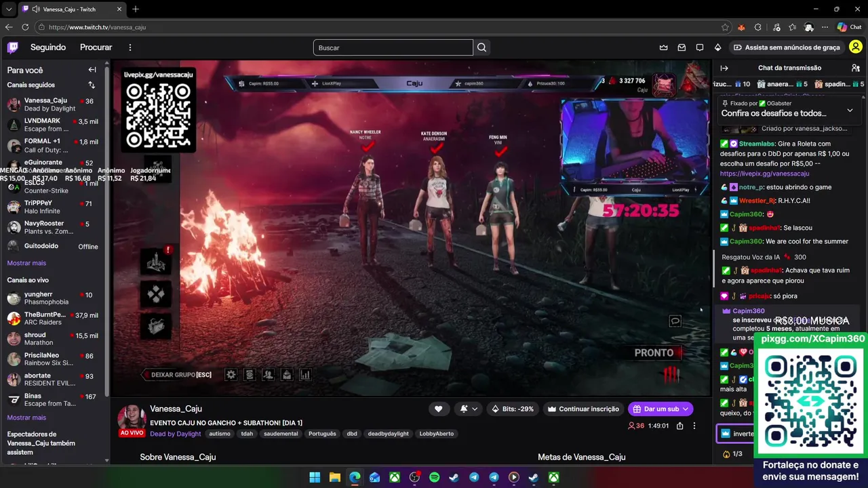Open the browser tab list dropdown
Screen dimensions: 868x488
coord(8,9)
